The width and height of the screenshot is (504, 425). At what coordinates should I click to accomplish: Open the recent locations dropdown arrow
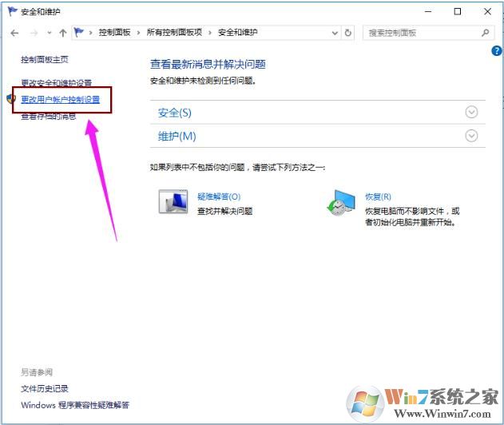pos(50,33)
